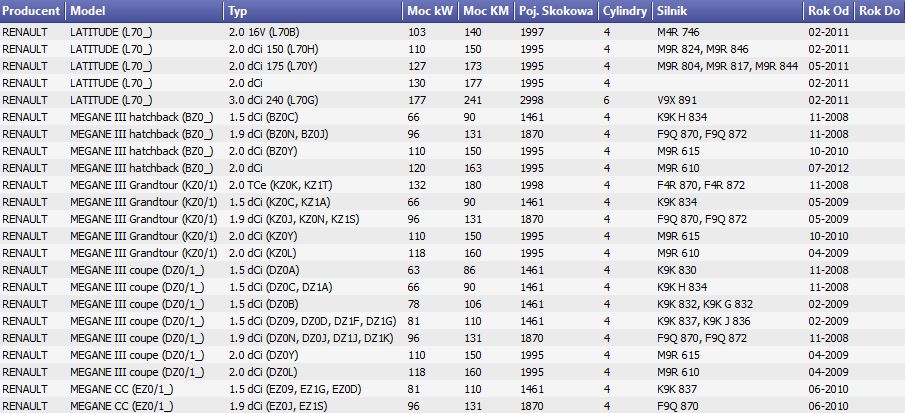Click the Rok Do column header
Screen dimensions: 905x413
pos(879,11)
